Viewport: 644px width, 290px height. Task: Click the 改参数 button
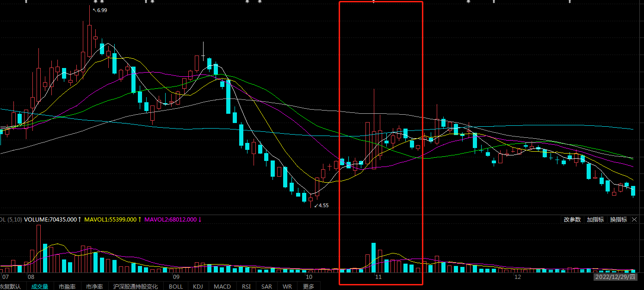click(572, 220)
